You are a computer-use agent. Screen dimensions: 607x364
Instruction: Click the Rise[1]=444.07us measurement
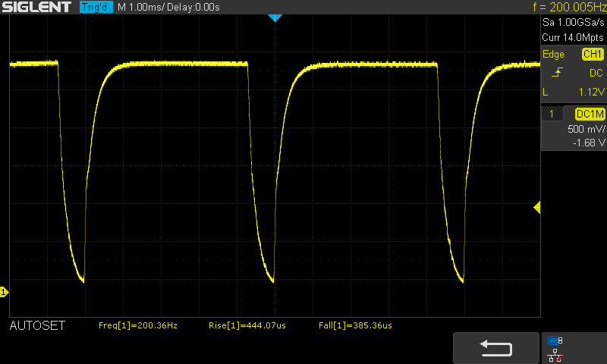[x=247, y=325]
